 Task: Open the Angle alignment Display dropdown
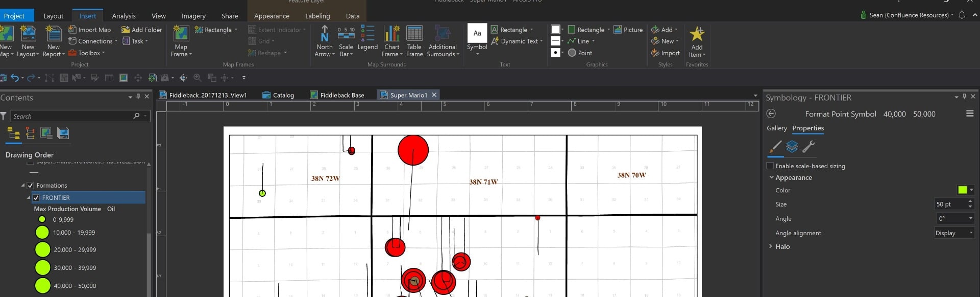(x=954, y=233)
